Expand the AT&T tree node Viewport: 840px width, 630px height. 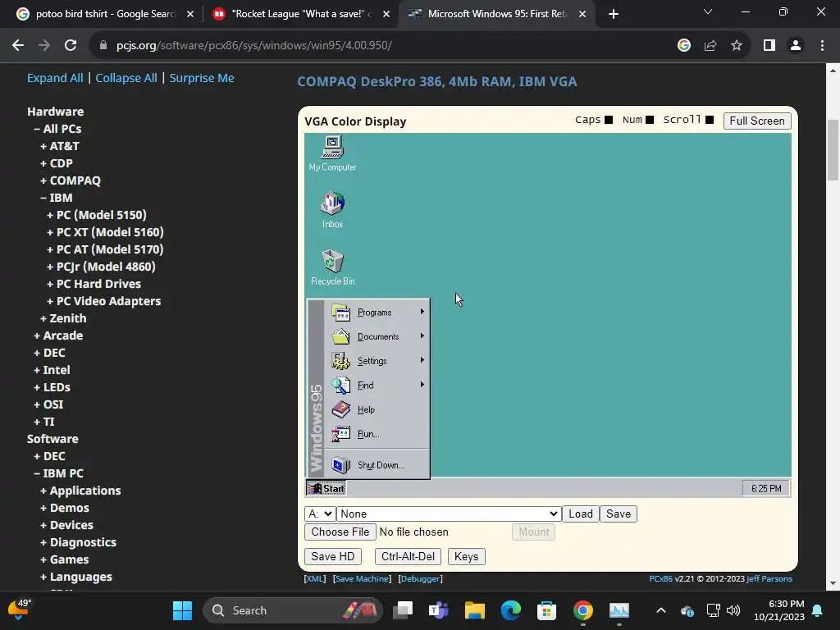point(59,146)
